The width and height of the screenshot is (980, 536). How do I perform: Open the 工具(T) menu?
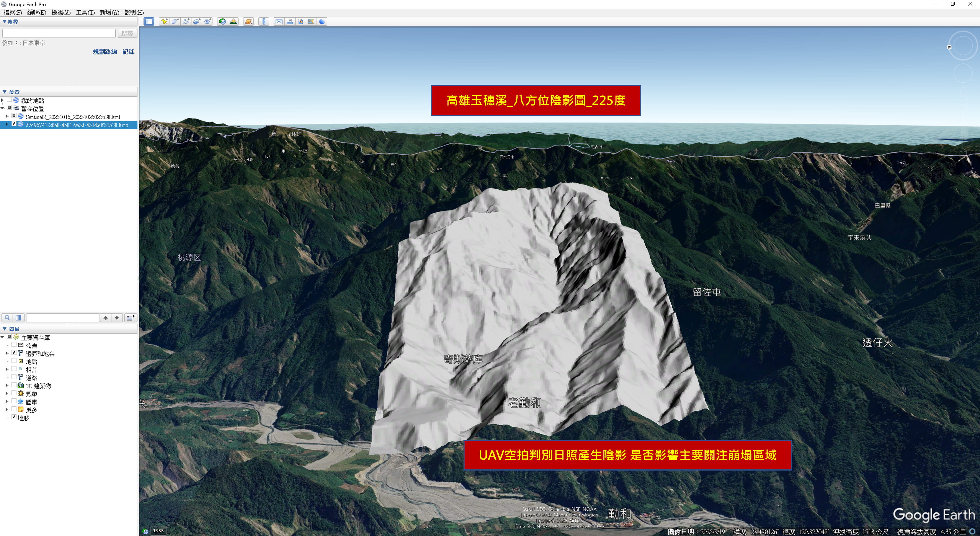pos(85,12)
